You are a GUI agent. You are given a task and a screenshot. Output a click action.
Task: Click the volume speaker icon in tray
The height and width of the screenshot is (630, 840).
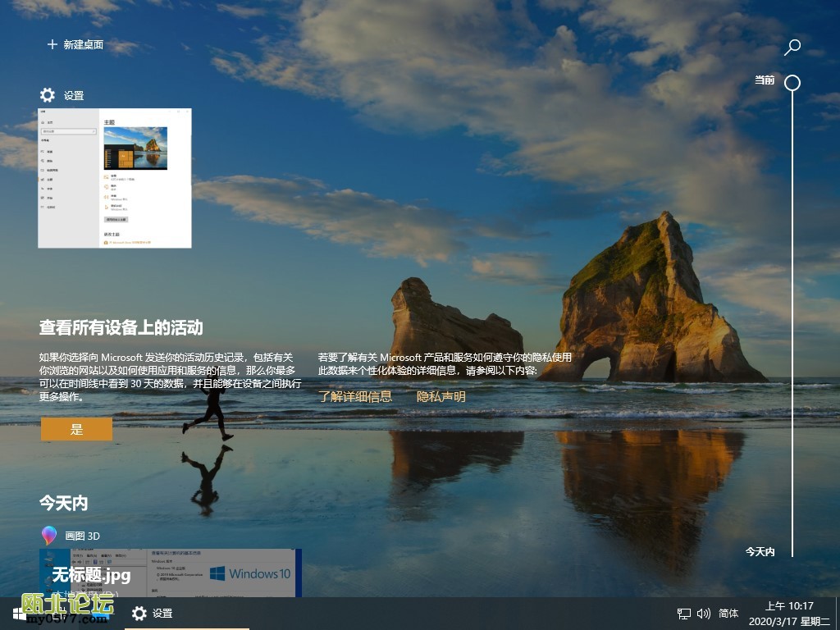click(703, 614)
